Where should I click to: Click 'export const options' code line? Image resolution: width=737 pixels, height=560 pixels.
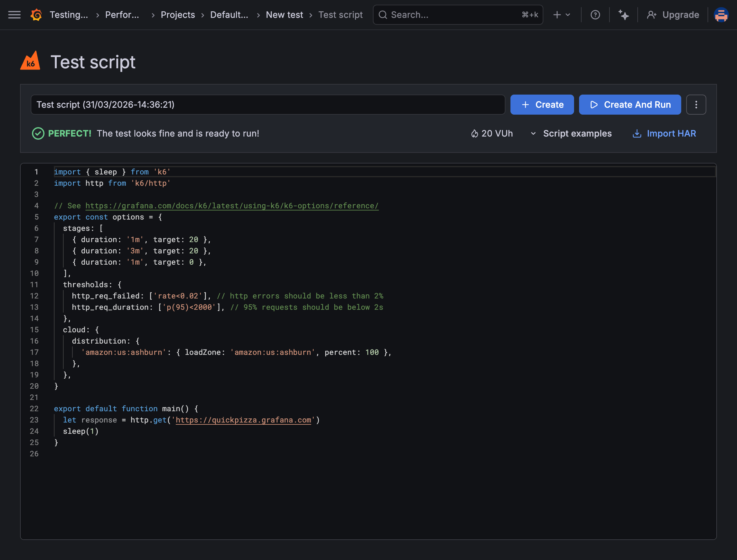tap(108, 217)
